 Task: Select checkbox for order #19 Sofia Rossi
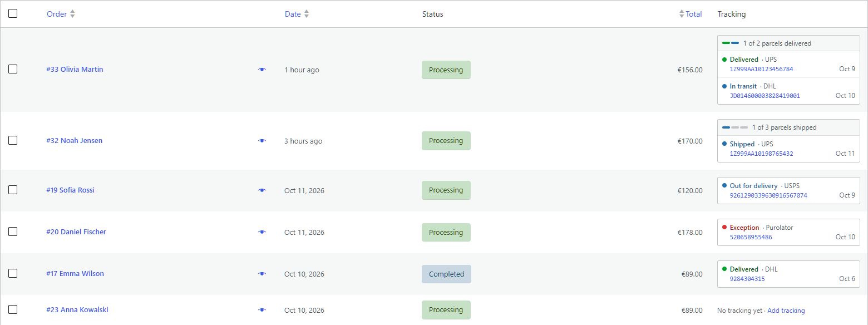[x=13, y=190]
